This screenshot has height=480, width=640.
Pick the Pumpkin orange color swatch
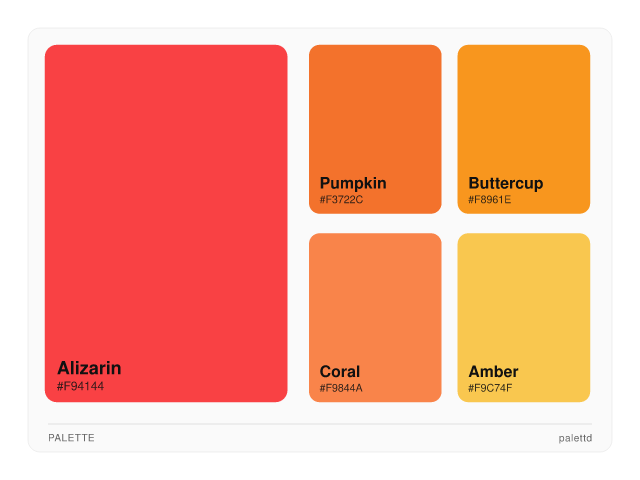point(375,110)
